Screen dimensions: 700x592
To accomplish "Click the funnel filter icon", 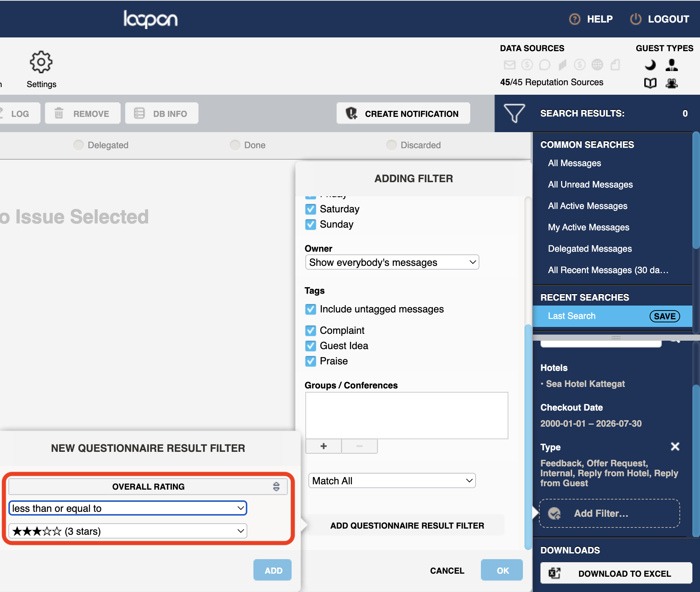I will pos(514,113).
